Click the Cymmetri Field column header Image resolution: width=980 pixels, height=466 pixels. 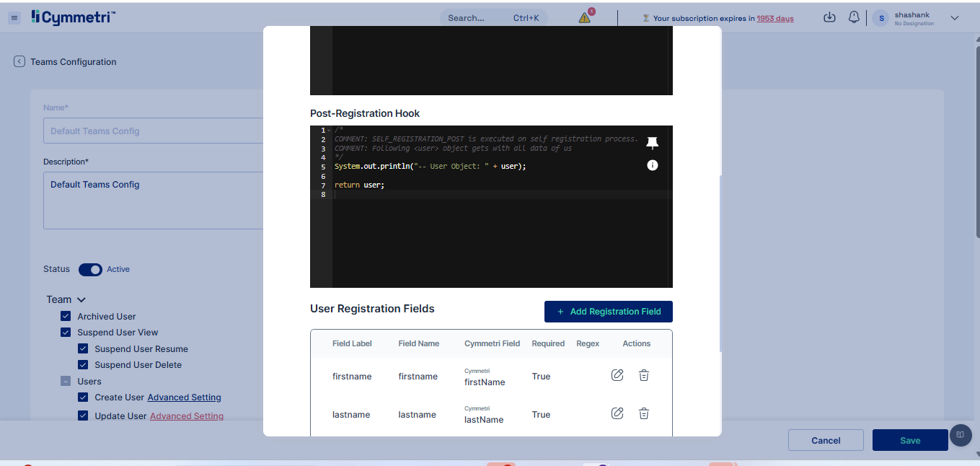tap(492, 343)
